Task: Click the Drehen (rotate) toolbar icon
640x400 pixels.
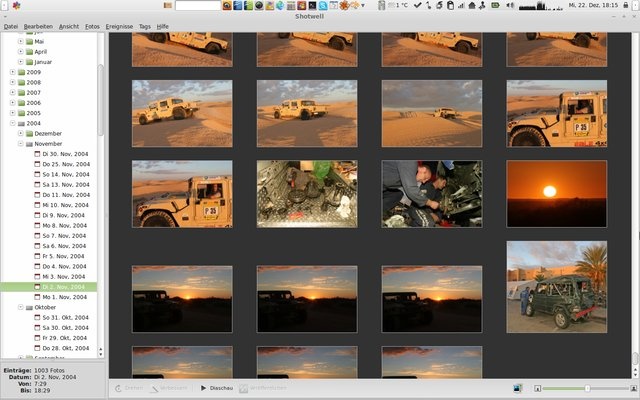Action: (x=118, y=387)
